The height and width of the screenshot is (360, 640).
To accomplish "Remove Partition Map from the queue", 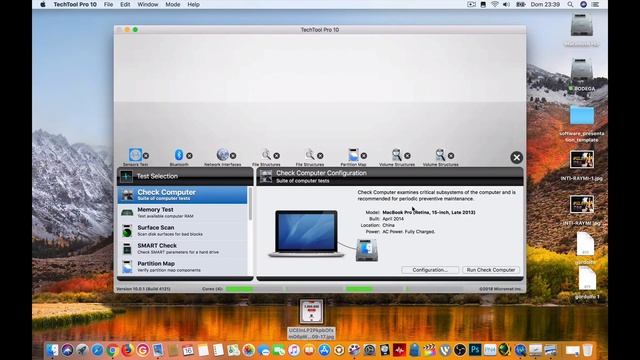I will 364,156.
